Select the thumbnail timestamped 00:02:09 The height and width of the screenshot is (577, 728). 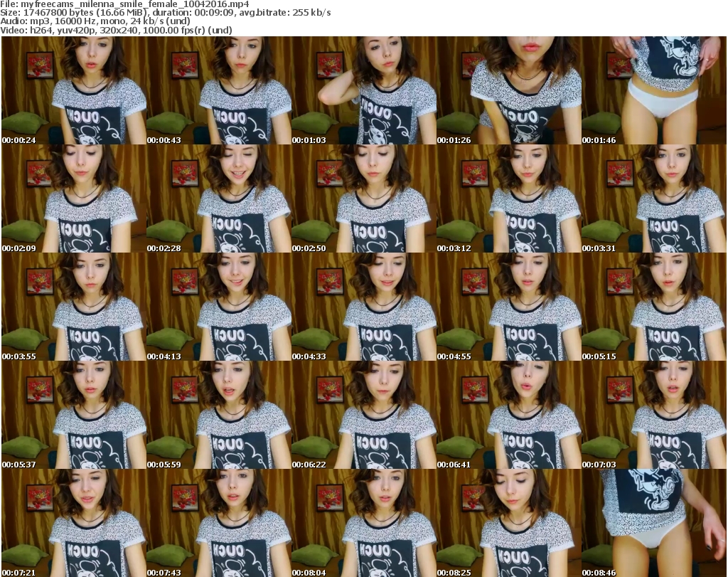(x=74, y=198)
